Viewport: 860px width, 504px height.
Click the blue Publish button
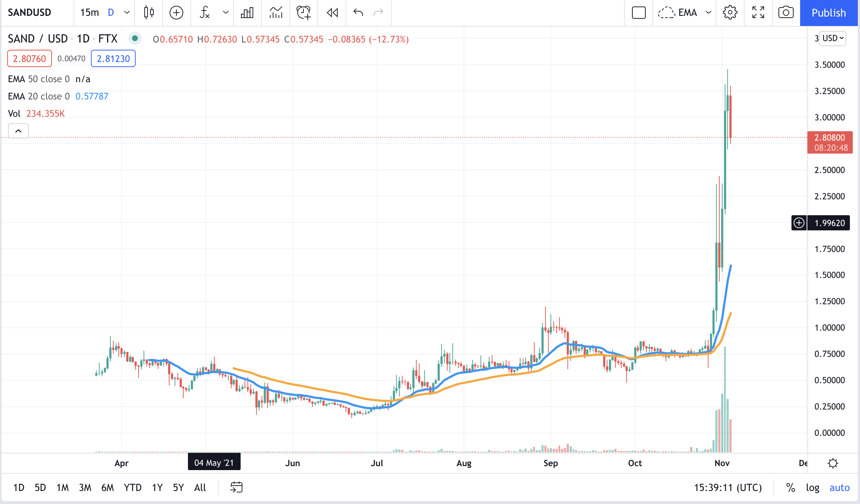(x=829, y=13)
